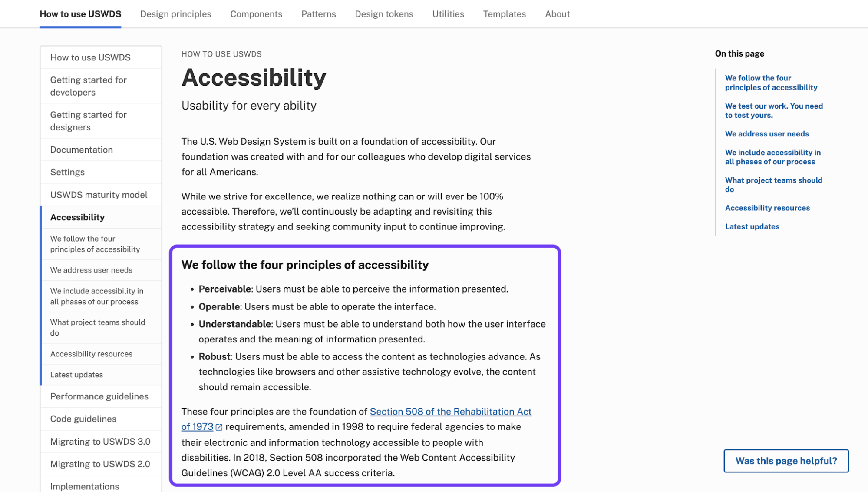
Task: Jump to 'Accessibility resources' in On this page list
Action: point(767,208)
